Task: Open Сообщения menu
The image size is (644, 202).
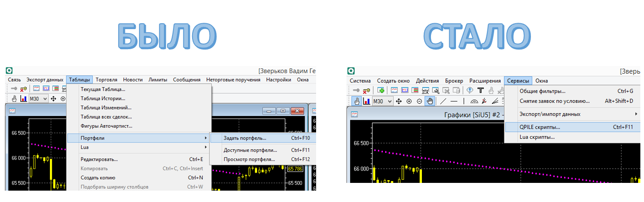Action: pos(187,80)
